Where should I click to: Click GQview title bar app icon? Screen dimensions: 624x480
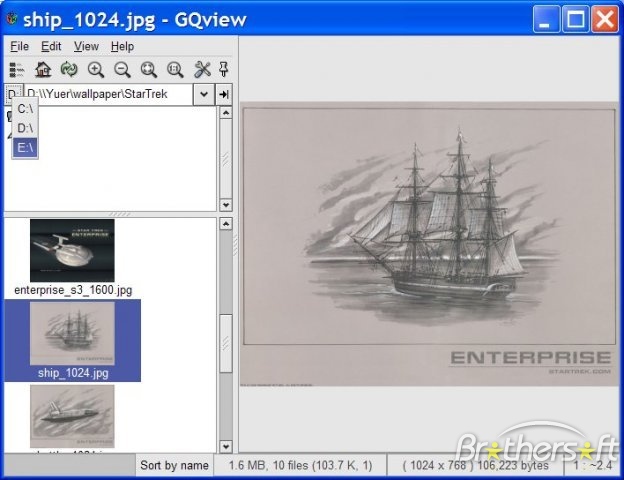point(12,19)
